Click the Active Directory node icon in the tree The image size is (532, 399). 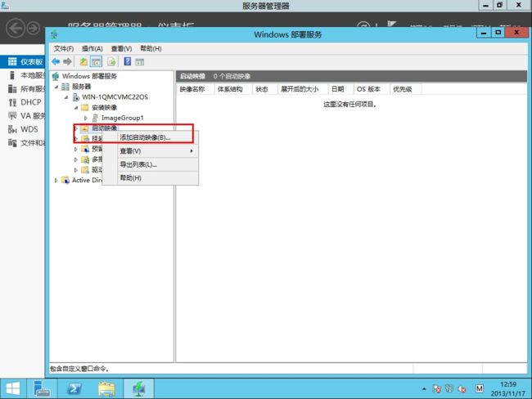click(65, 180)
